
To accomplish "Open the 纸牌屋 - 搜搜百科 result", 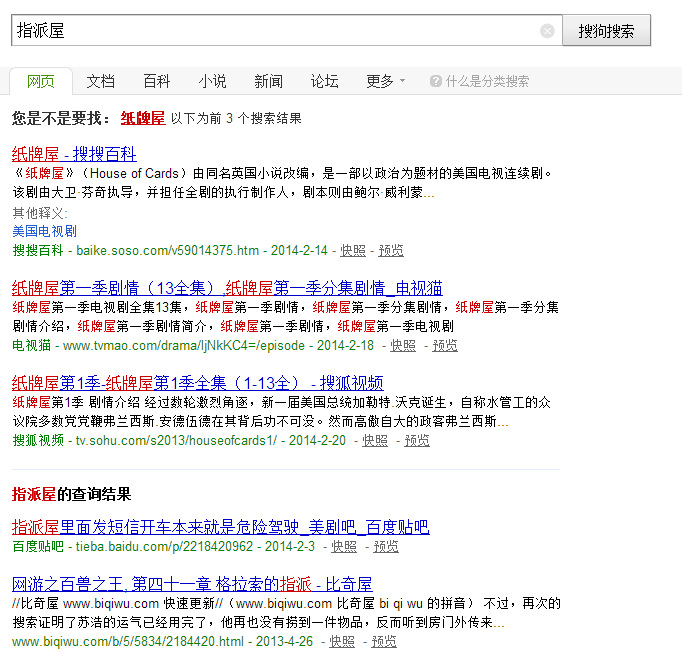I will click(74, 154).
